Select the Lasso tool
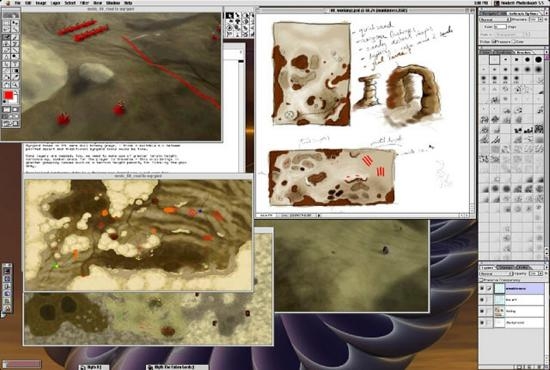 (x=6, y=29)
